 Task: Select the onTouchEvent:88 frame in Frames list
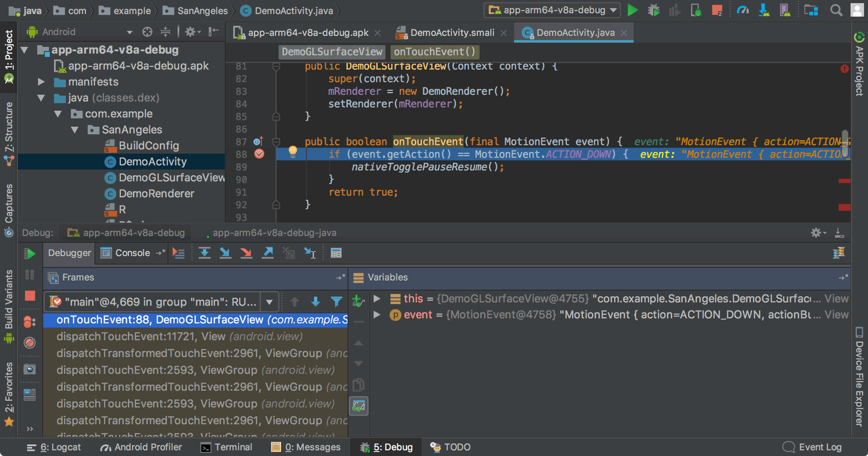tap(152, 320)
